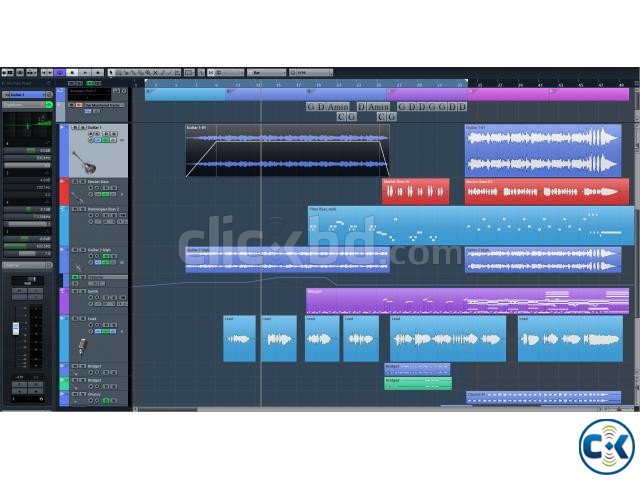Click the microphone picture on Lead track
Viewport: 640px width, 480px height.
pyautogui.click(x=82, y=347)
